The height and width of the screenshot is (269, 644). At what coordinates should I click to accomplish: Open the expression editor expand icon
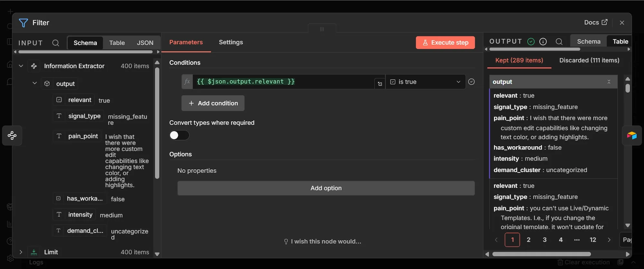pyautogui.click(x=380, y=84)
